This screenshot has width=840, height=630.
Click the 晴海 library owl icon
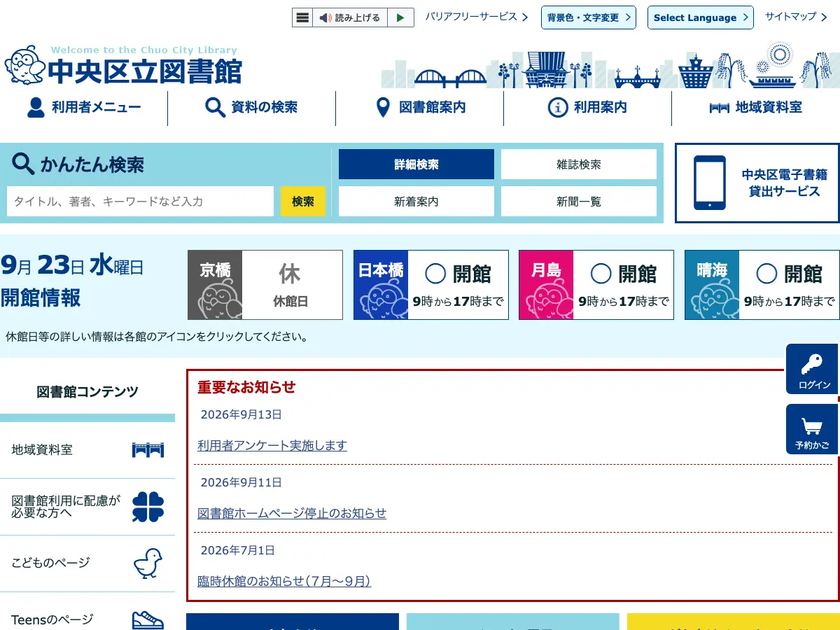click(712, 285)
